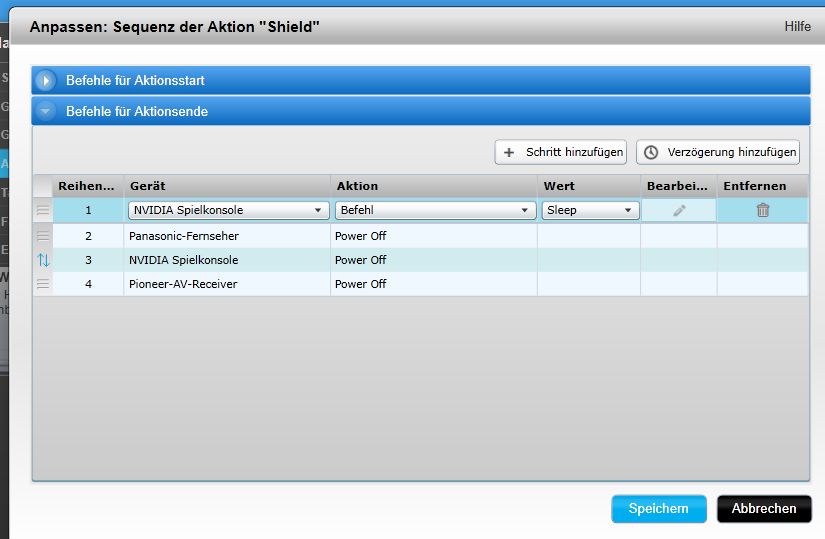Save the sequence with Speichern
The height and width of the screenshot is (539, 825).
coord(658,508)
